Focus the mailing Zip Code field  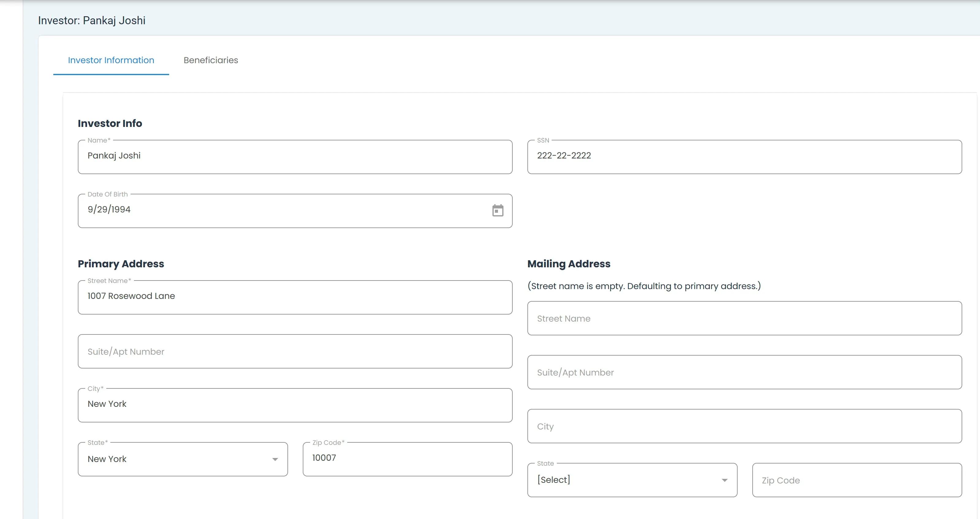(857, 480)
